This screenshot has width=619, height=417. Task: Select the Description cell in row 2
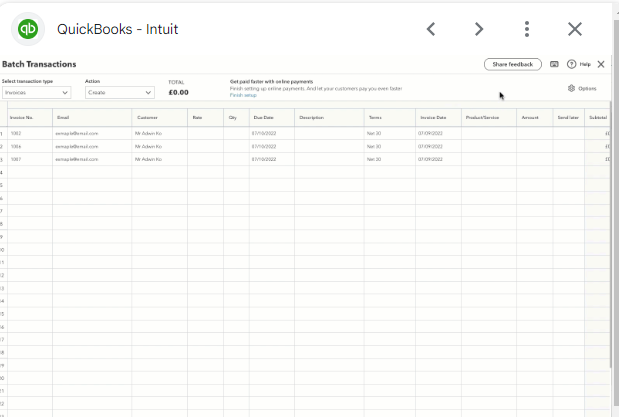coord(328,146)
